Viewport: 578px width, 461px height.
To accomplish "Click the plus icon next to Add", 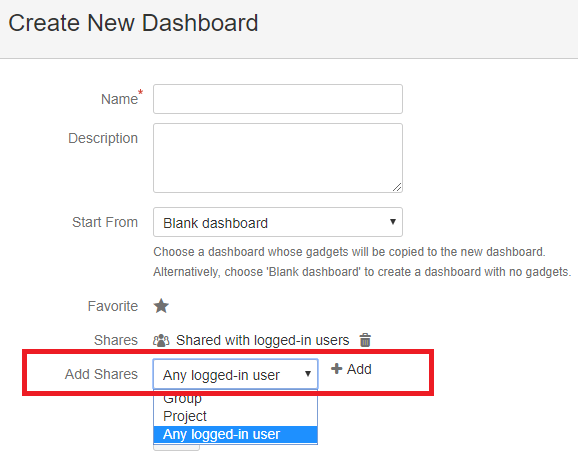I will click(337, 369).
